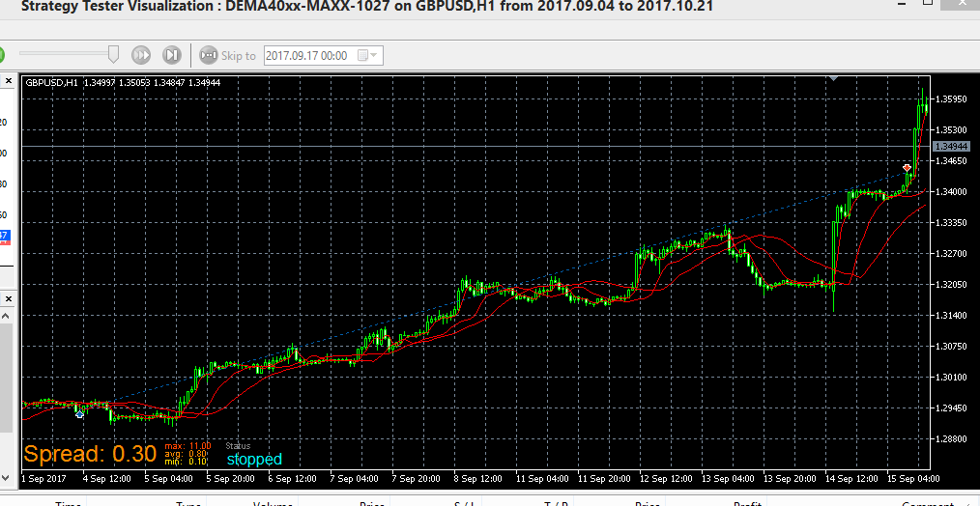Click the 1 Sep 2017 time axis label
The image size is (980, 506).
coord(43,479)
